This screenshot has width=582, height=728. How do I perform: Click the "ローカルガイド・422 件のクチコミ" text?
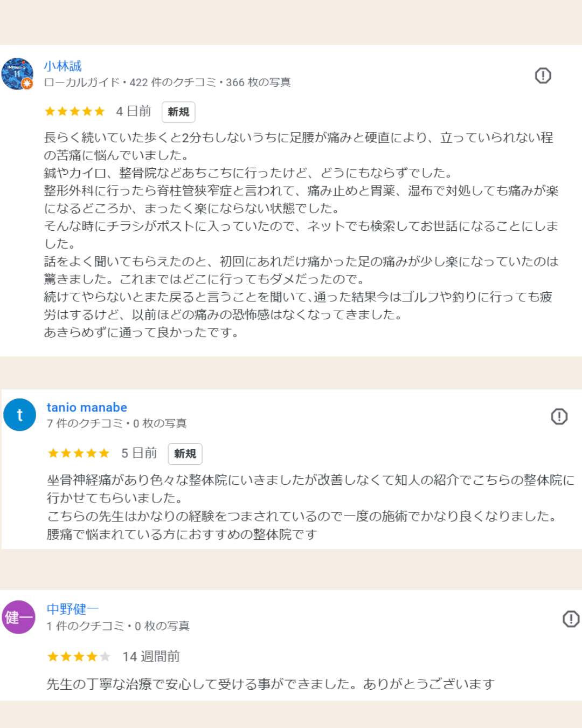(129, 83)
